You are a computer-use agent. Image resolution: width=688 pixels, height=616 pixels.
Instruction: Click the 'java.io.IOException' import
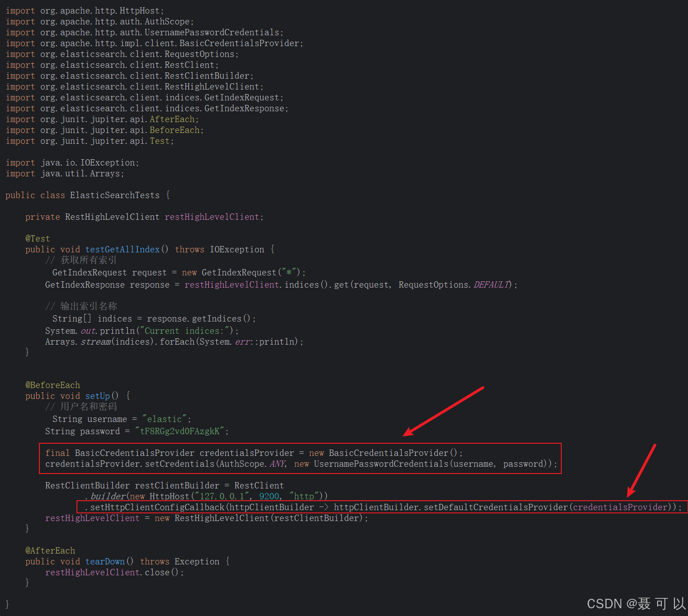pos(72,163)
